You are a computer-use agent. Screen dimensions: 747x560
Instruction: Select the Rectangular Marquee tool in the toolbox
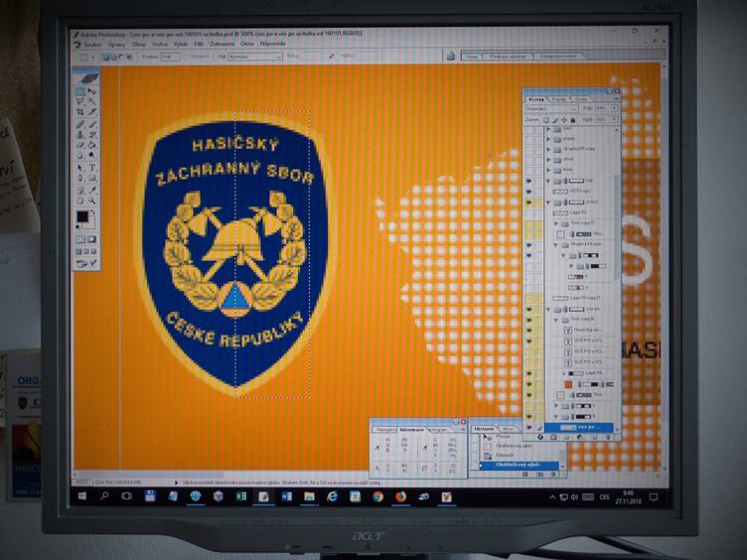[80, 91]
